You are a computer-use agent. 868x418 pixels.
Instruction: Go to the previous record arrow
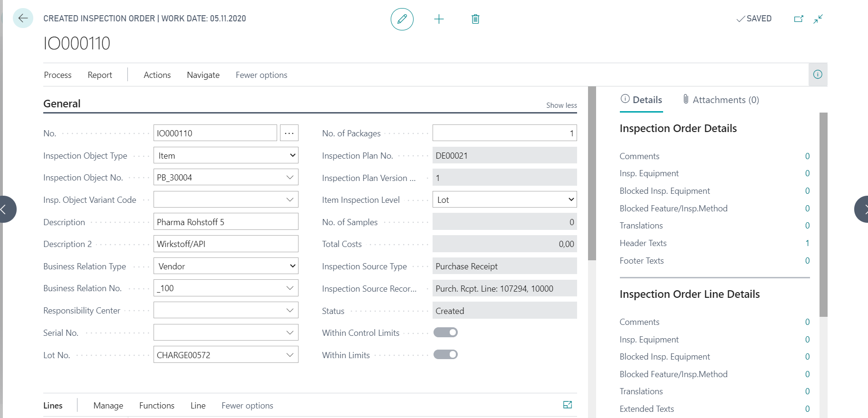point(6,209)
